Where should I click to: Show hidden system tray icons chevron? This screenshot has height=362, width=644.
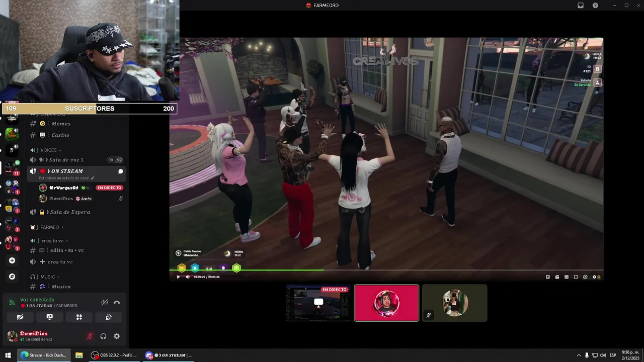(x=579, y=355)
